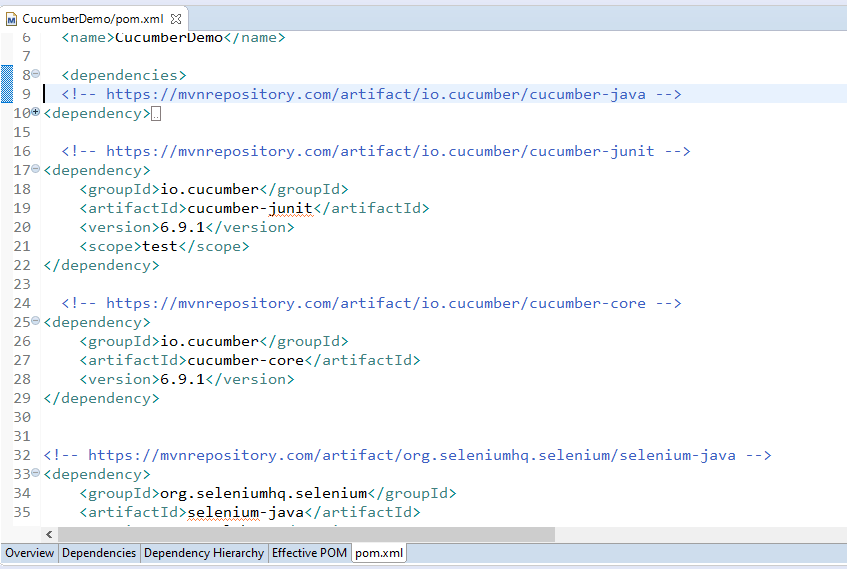Select the pom.xml source tab
Viewport: 847px width, 569px height.
click(379, 553)
